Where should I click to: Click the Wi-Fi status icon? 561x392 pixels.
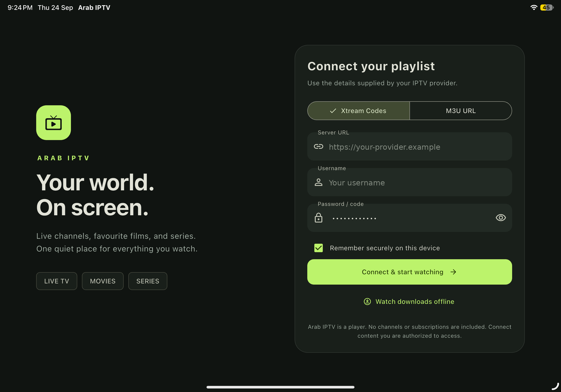click(x=534, y=7)
